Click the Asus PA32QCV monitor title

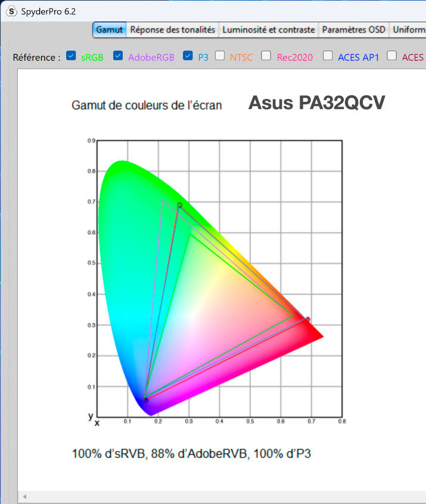point(317,103)
